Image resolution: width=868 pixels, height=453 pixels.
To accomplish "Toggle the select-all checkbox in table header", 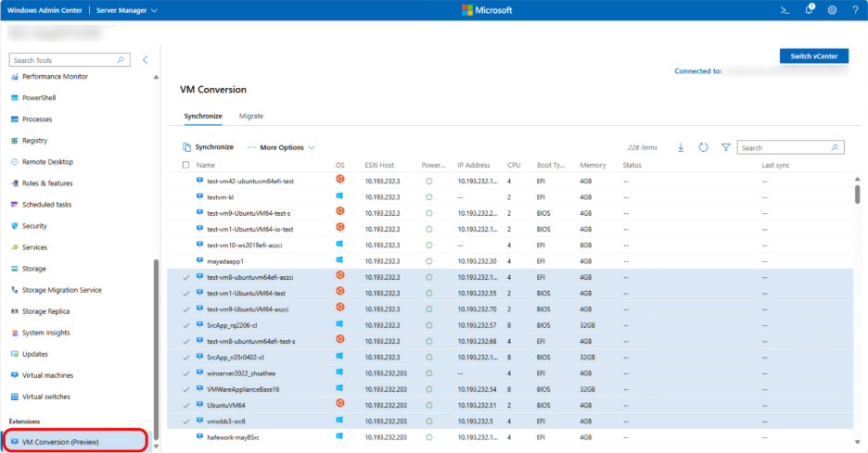I will point(185,165).
